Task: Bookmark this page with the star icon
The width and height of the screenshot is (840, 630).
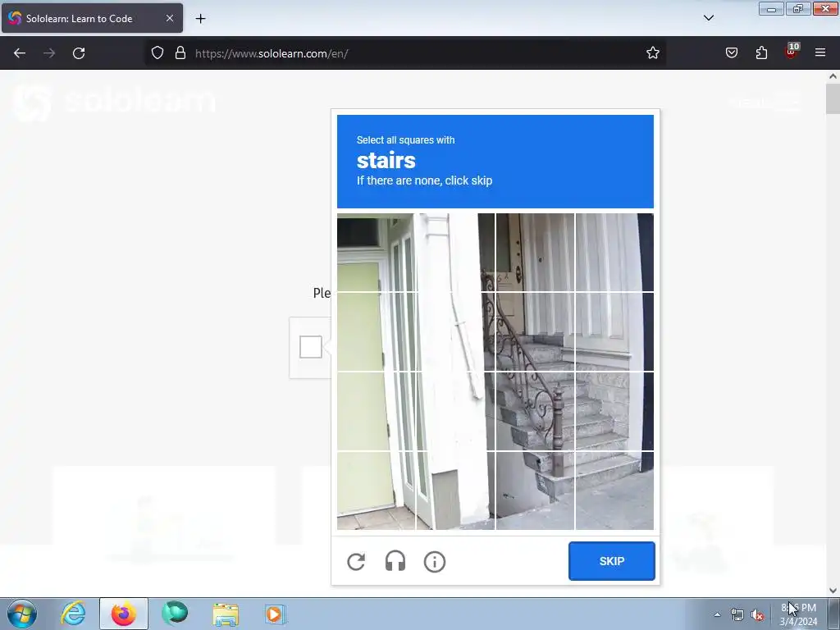Action: [x=652, y=53]
